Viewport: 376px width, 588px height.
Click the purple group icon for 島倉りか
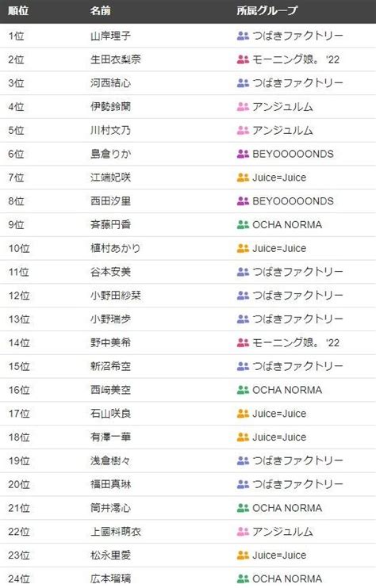pyautogui.click(x=243, y=154)
